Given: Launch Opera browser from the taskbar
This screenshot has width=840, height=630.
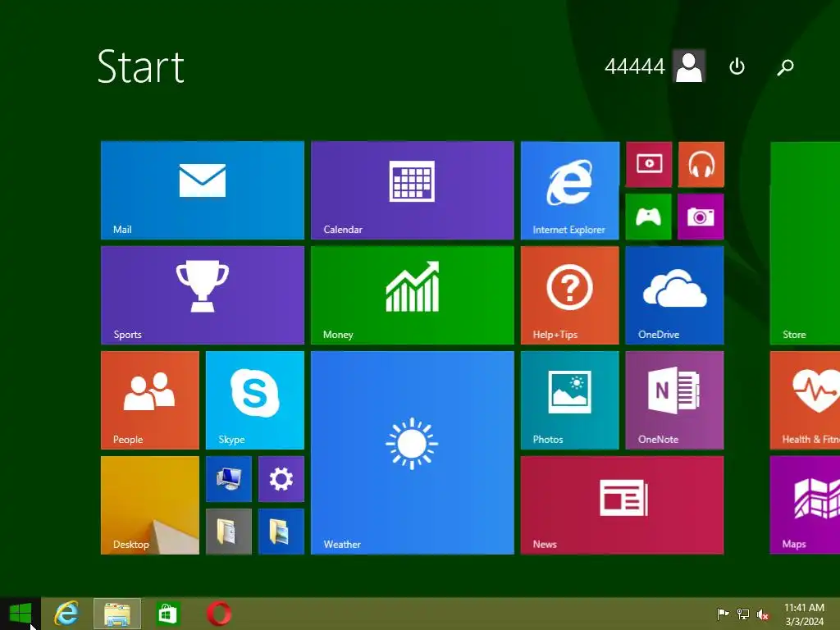Looking at the screenshot, I should click(x=218, y=614).
